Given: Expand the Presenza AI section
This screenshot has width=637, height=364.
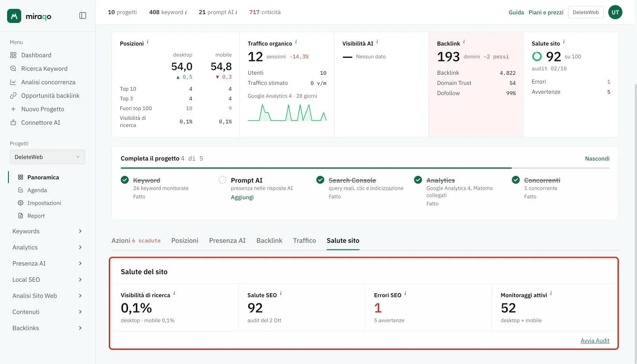Looking at the screenshot, I should (x=47, y=264).
